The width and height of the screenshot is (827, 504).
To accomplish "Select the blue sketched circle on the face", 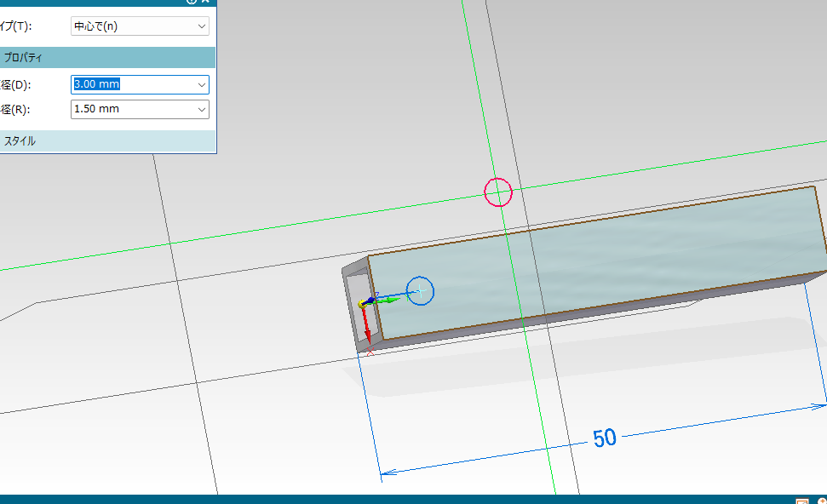I will (433, 290).
